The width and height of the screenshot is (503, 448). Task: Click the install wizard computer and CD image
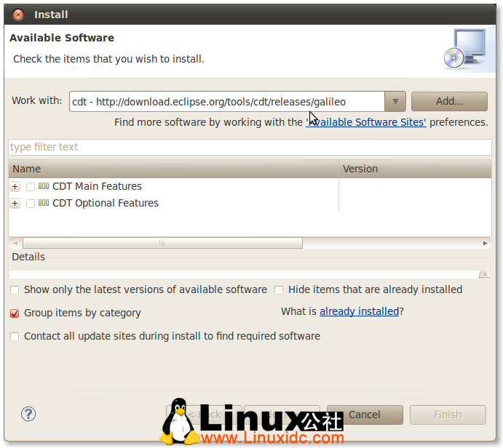tap(467, 49)
